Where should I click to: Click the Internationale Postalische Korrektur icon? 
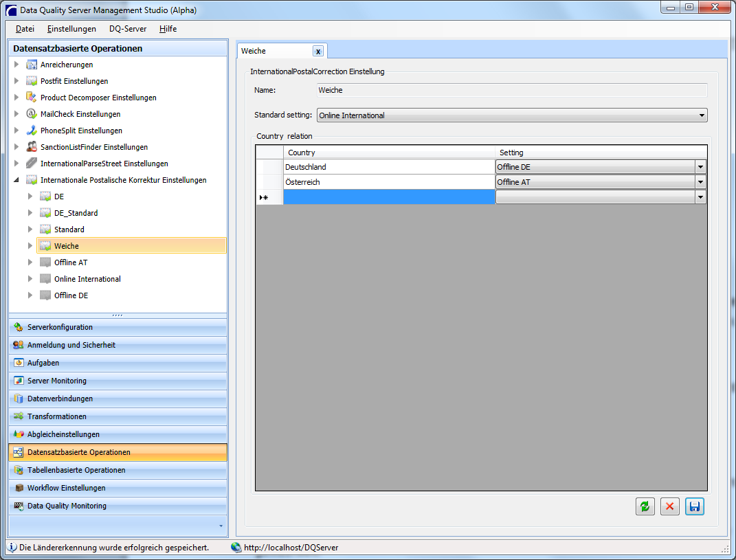(32, 180)
